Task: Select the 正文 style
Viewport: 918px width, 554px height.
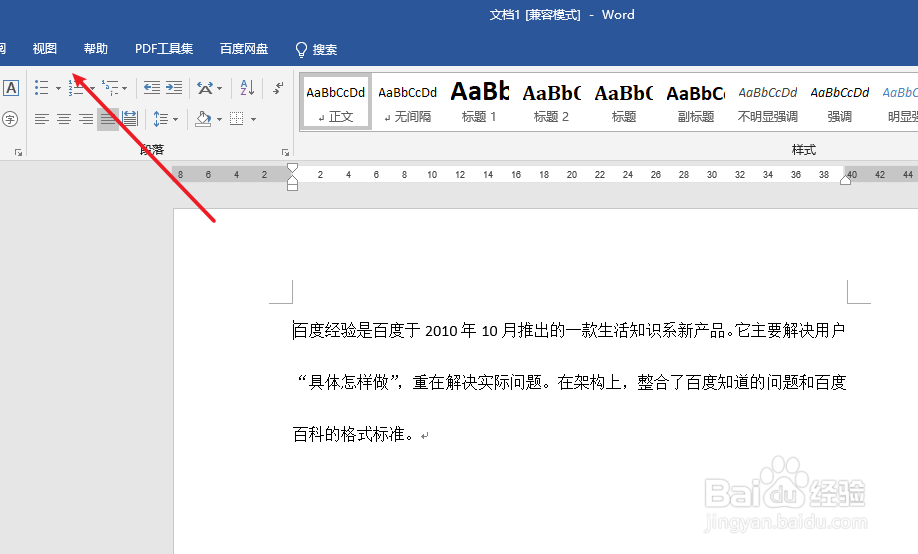Action: pos(336,101)
